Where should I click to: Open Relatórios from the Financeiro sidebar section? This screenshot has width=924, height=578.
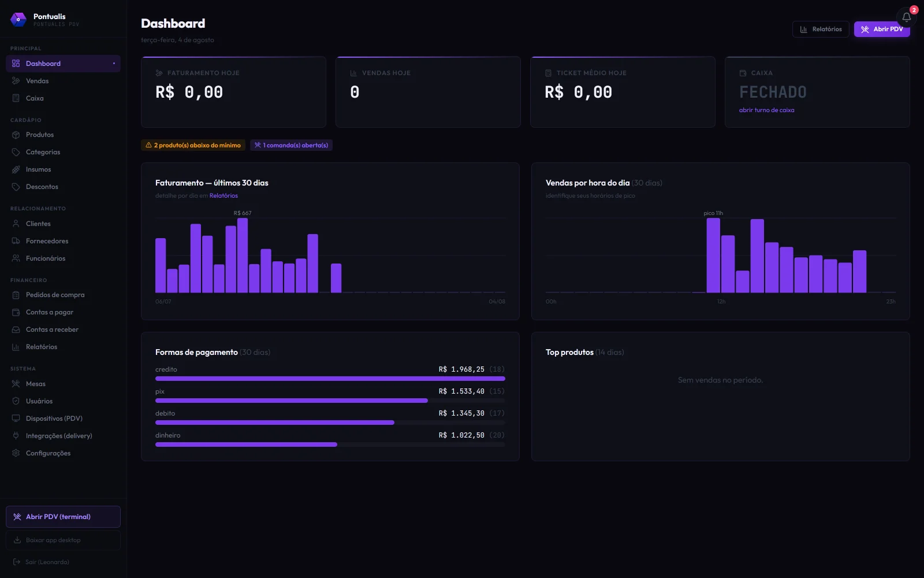[63, 347]
